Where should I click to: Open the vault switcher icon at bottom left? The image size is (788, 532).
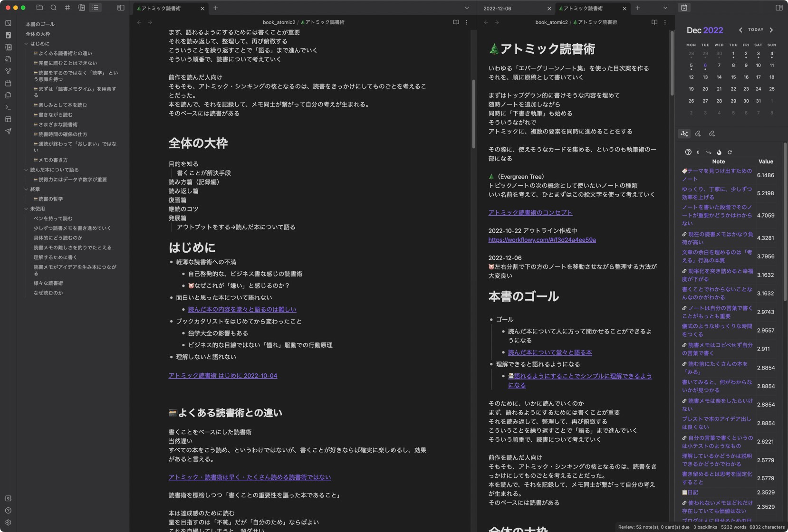coord(8,498)
